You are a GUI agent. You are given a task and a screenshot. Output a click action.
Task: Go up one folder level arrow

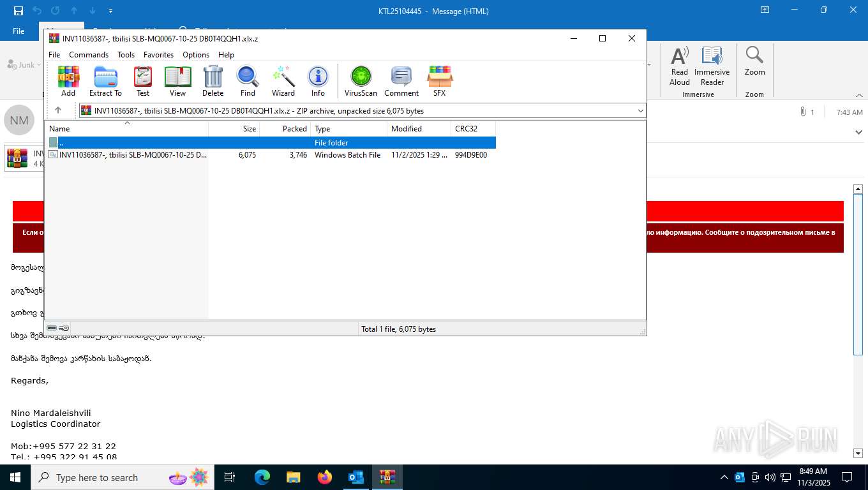58,110
